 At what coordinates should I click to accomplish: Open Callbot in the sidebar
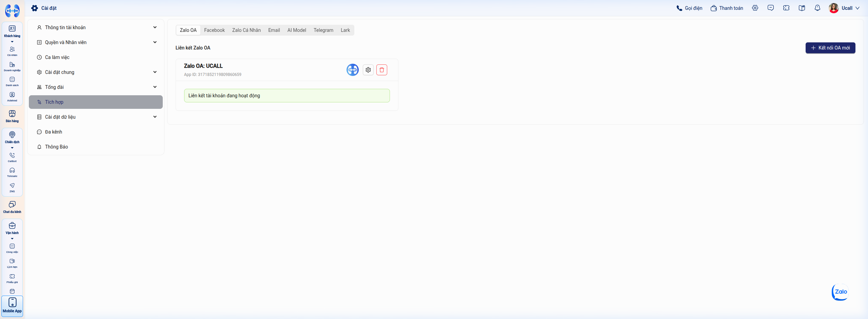coord(12,157)
